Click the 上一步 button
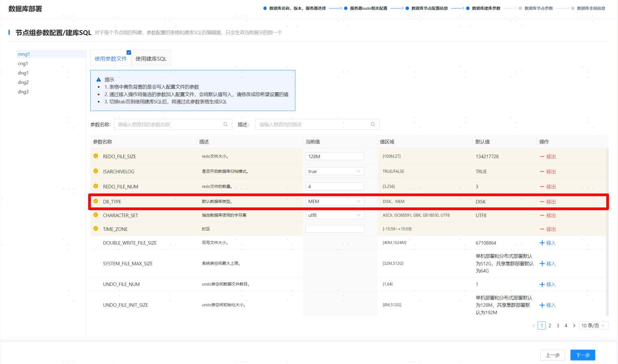Image resolution: width=618 pixels, height=364 pixels. point(552,355)
